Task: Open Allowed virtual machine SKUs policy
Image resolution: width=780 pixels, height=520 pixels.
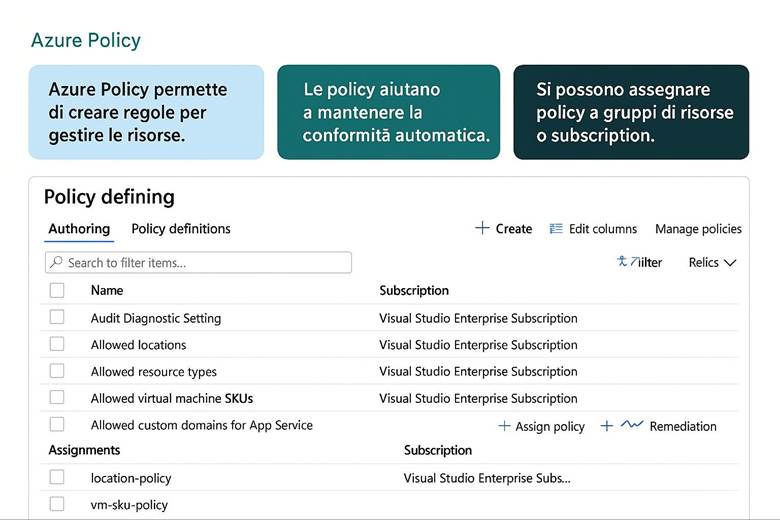Action: pyautogui.click(x=172, y=398)
